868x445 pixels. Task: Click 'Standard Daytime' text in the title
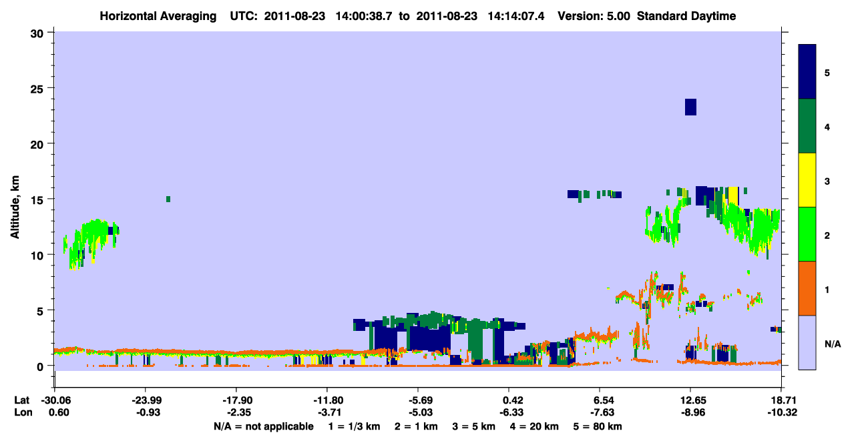(686, 16)
